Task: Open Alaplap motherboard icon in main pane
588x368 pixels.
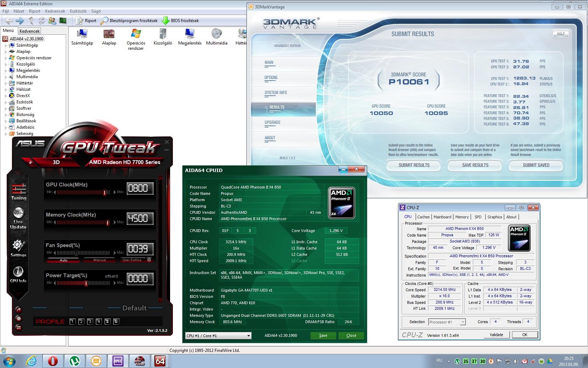Action: [x=109, y=37]
